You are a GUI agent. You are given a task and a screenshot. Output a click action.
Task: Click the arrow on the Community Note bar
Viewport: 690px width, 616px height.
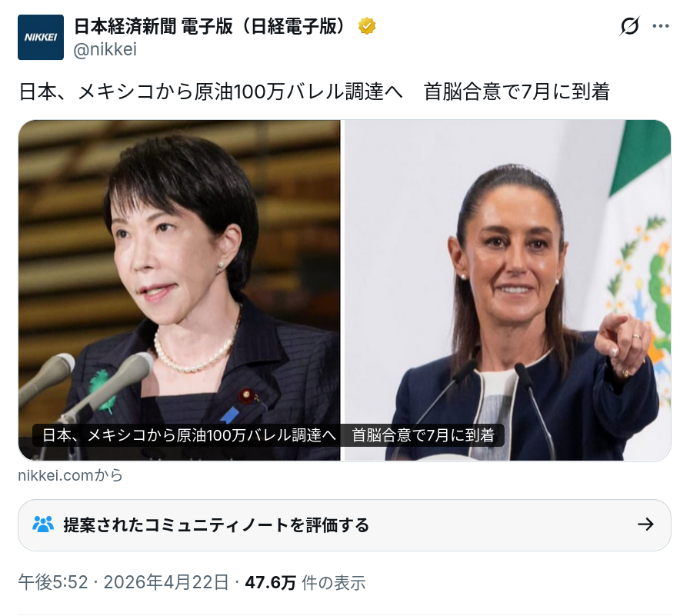click(x=645, y=524)
